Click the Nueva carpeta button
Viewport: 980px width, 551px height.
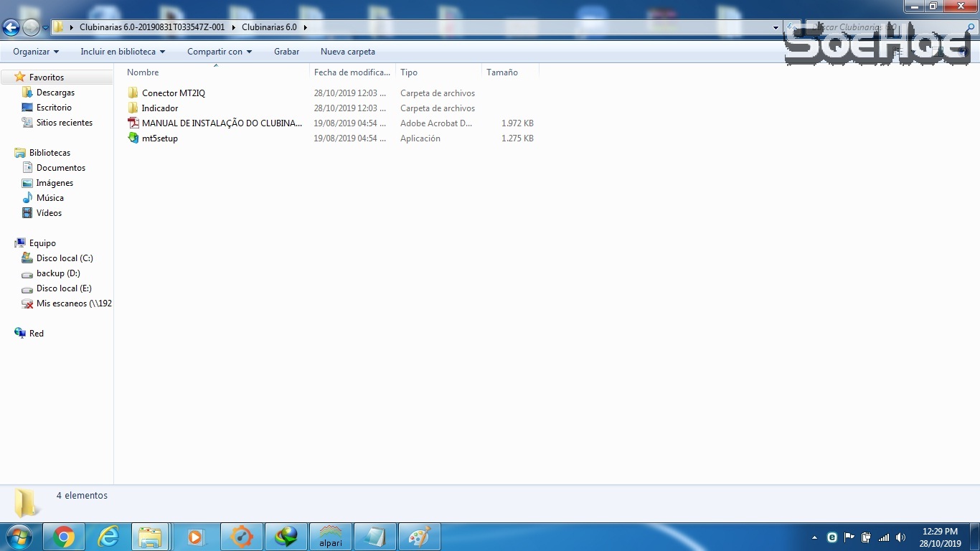(347, 52)
